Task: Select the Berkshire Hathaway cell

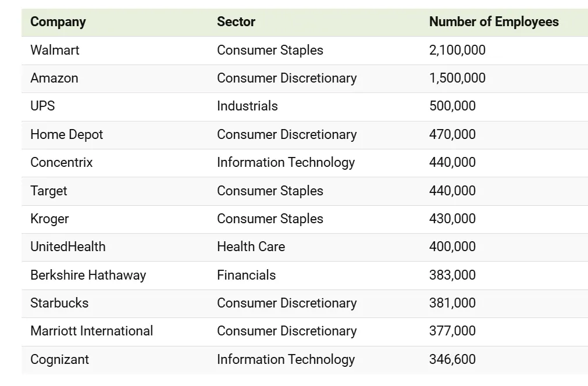Action: point(88,275)
